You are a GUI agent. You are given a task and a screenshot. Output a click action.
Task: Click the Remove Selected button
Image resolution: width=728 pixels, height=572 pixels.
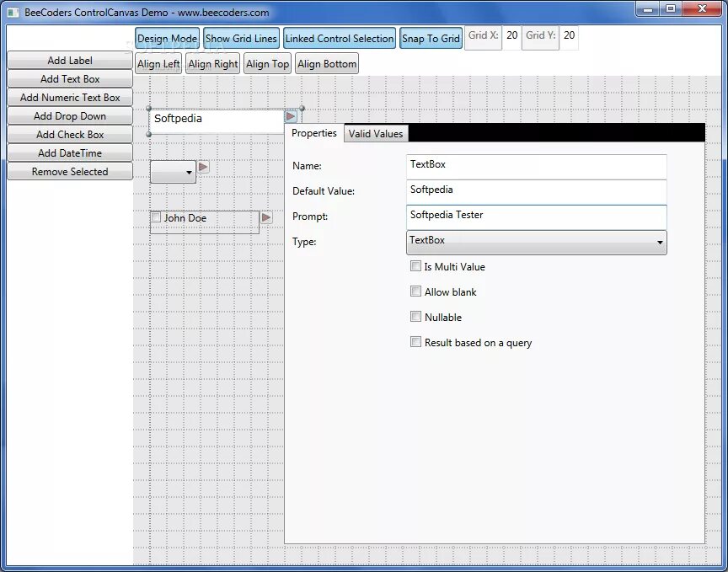pos(69,171)
